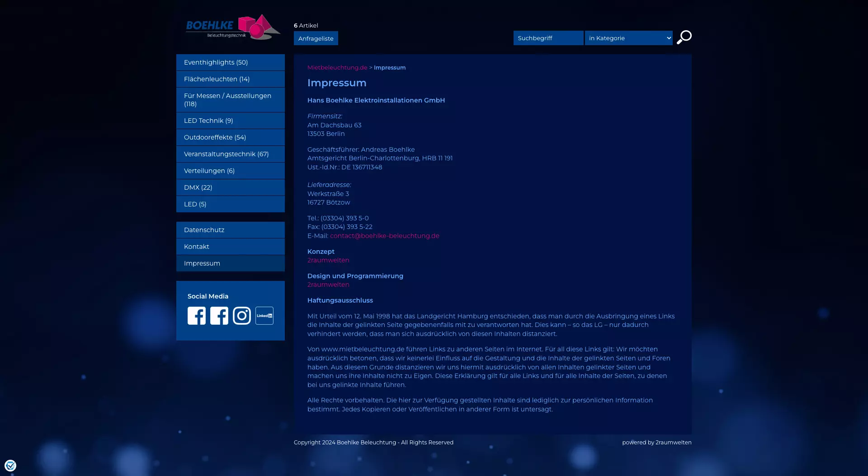Click the '6 Artikel' counter text
The image size is (868, 476).
tap(306, 26)
